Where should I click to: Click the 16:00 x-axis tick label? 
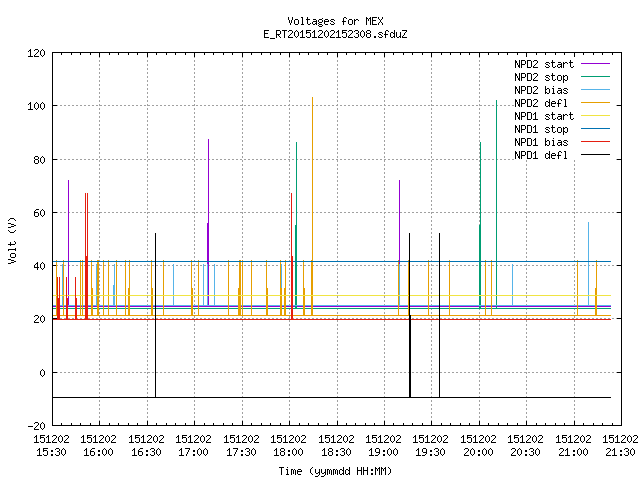(x=98, y=452)
